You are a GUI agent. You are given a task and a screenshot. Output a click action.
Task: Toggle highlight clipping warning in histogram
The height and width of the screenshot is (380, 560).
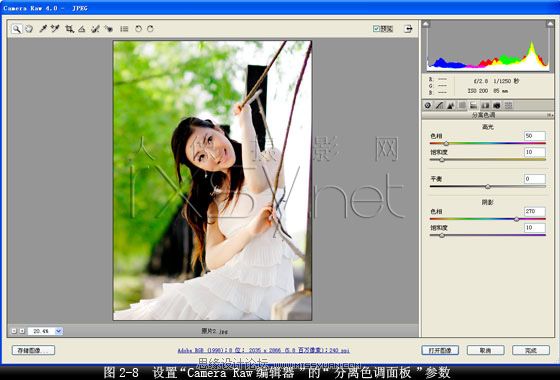(550, 24)
